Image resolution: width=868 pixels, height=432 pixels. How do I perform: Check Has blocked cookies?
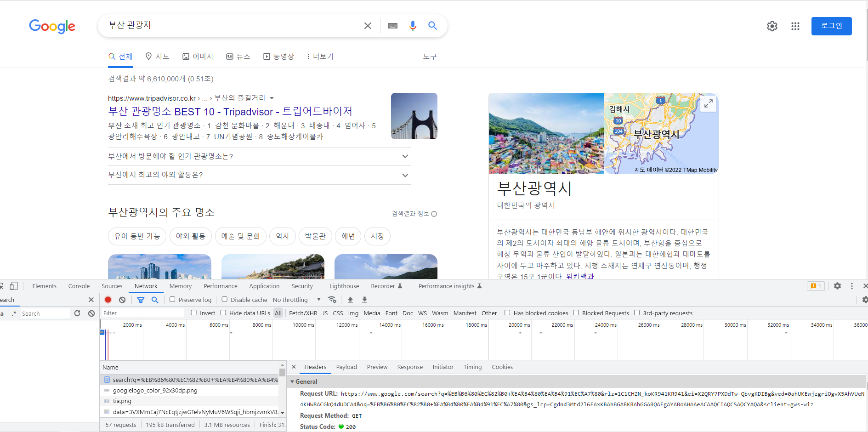click(x=507, y=313)
